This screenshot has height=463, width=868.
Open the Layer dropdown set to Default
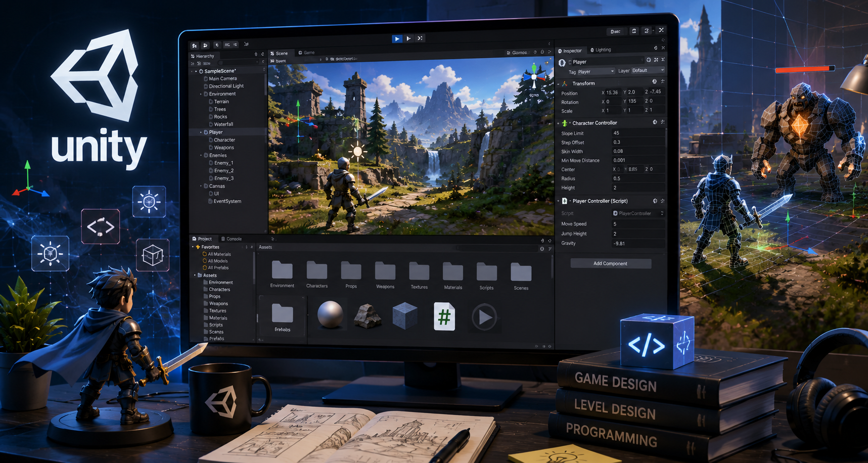click(x=648, y=70)
